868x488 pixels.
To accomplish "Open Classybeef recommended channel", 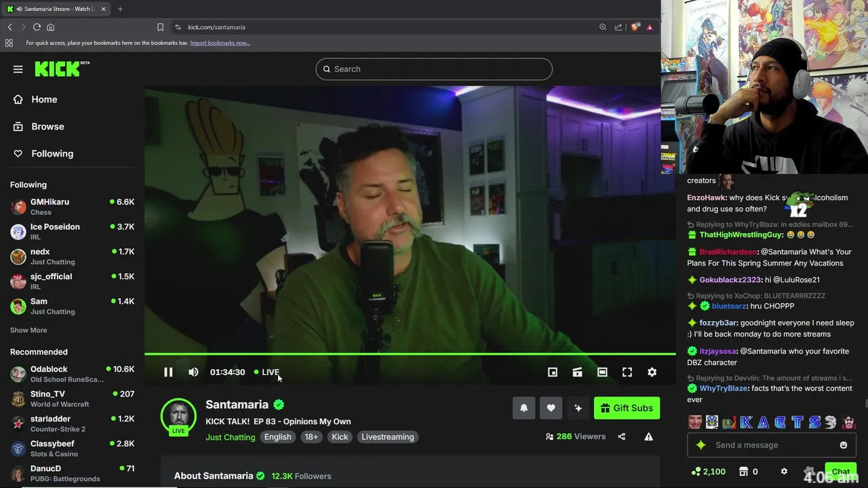I will click(72, 449).
